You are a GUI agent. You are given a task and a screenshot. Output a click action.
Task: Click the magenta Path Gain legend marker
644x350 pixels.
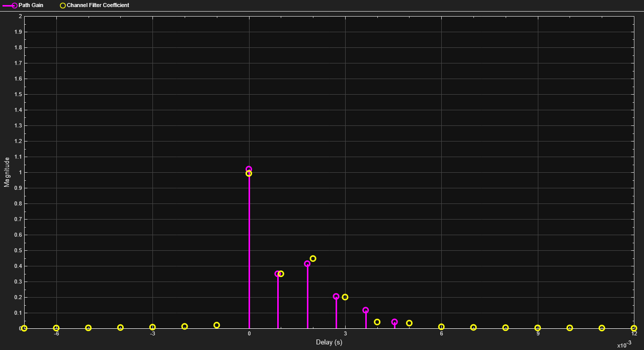tap(14, 6)
